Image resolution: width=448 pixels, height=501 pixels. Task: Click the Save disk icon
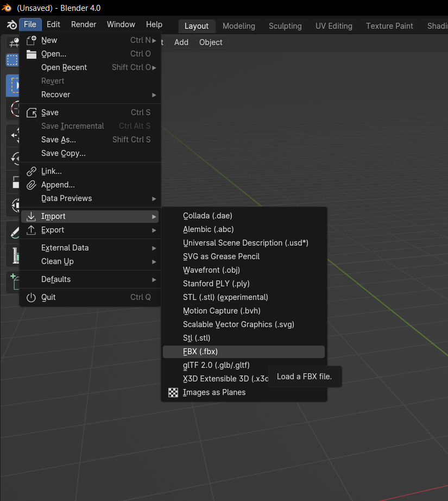(x=31, y=112)
